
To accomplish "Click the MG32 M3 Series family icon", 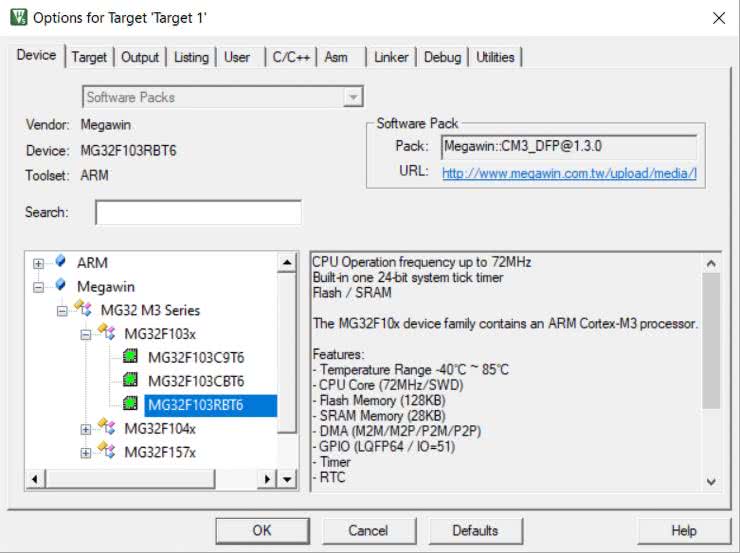I will (84, 310).
